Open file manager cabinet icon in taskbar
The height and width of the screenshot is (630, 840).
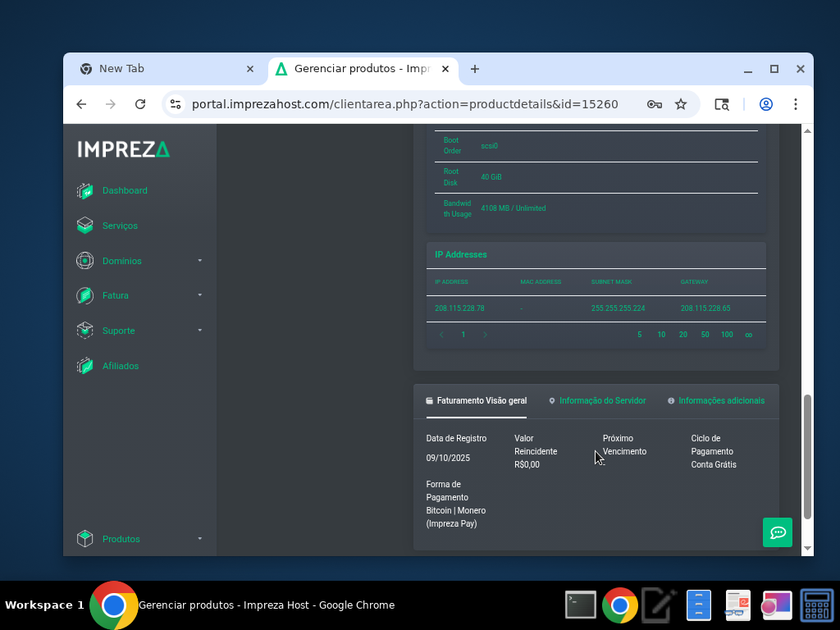(x=699, y=605)
